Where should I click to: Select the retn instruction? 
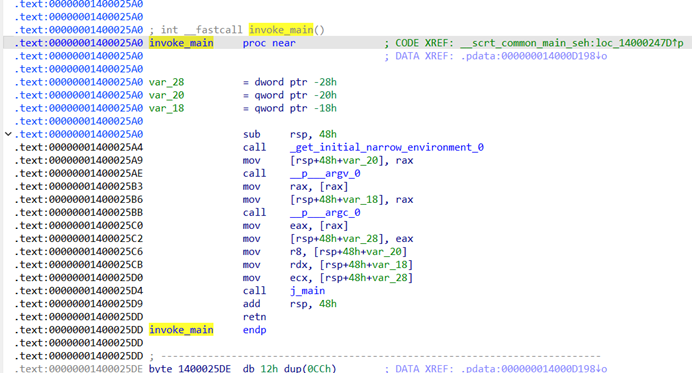[x=254, y=317]
